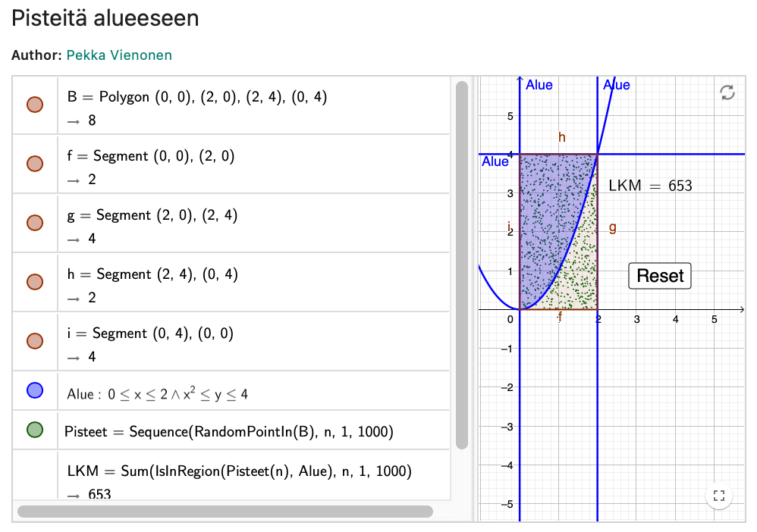757x532 pixels.
Task: Toggle visibility of segment g
Action: click(x=35, y=223)
